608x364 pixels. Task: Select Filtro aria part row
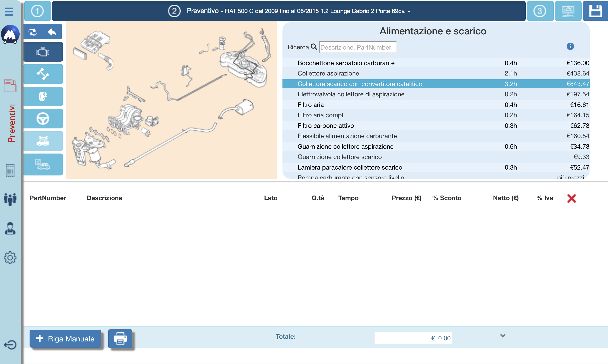(x=311, y=105)
